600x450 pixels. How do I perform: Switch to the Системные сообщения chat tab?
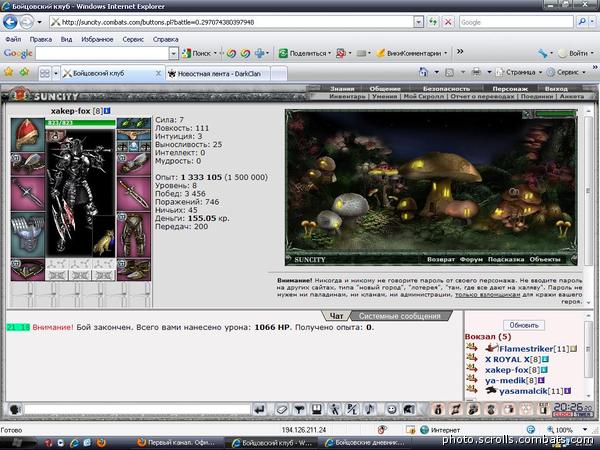(400, 316)
